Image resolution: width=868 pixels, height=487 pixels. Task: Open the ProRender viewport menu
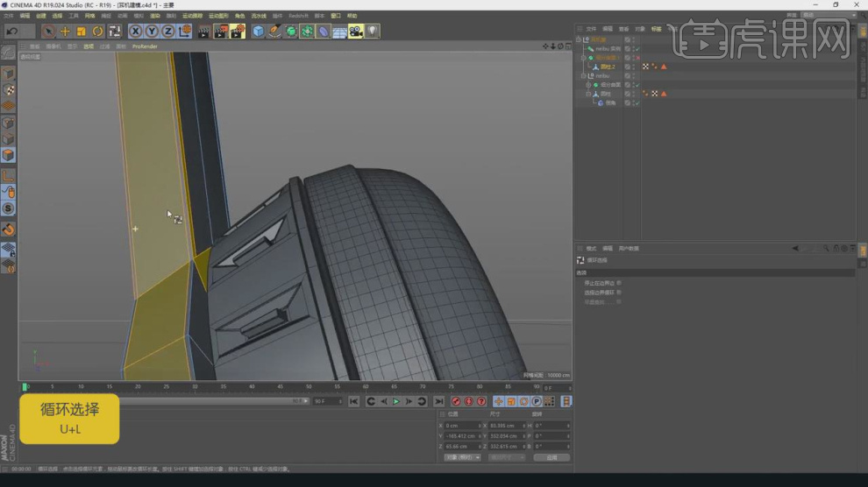pos(145,46)
